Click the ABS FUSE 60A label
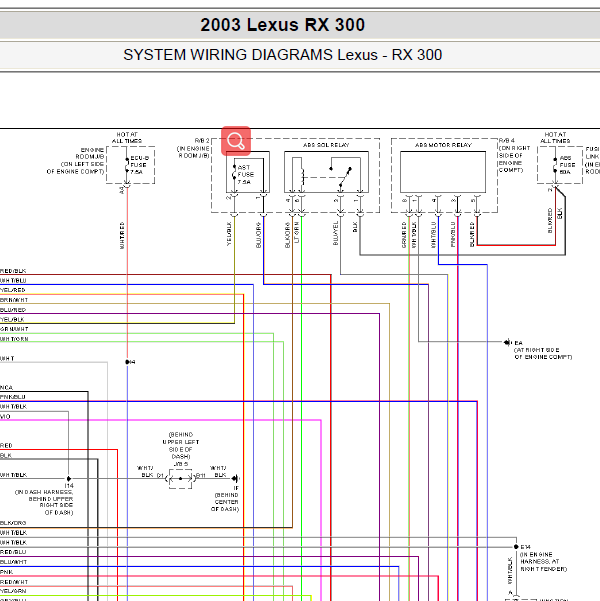600x601 pixels. pyautogui.click(x=567, y=165)
